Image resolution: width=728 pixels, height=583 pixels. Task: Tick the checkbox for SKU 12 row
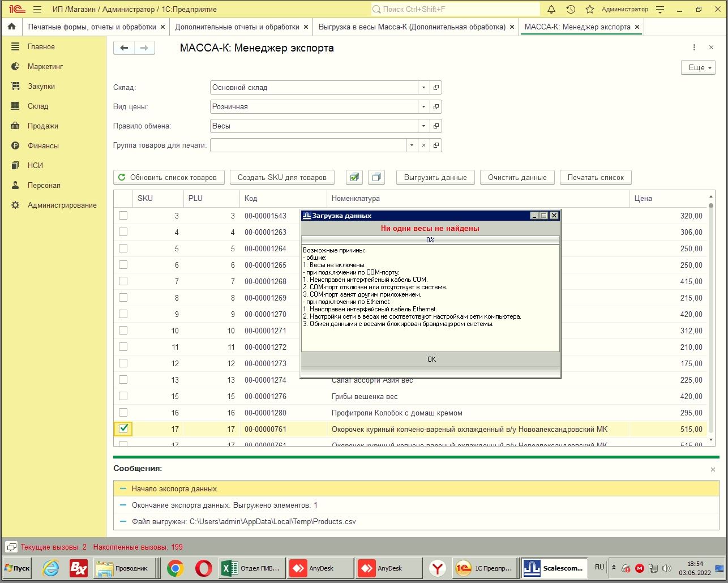coord(123,363)
